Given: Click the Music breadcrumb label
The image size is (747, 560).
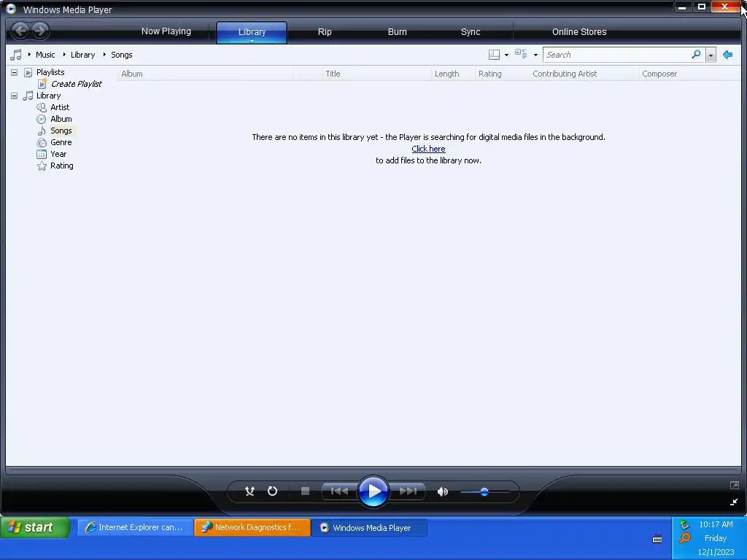Looking at the screenshot, I should pyautogui.click(x=45, y=55).
